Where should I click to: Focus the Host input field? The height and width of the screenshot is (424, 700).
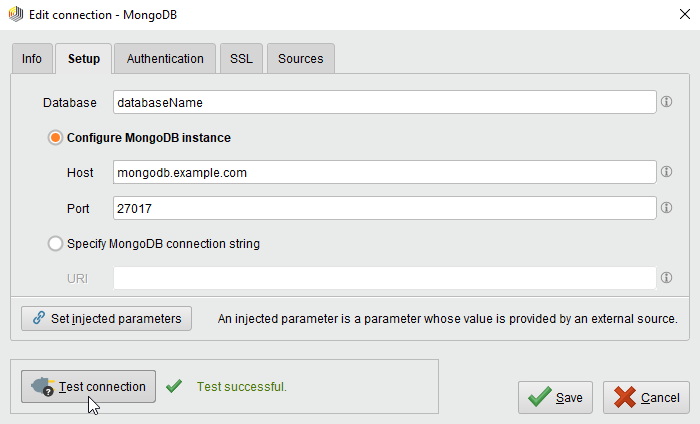click(384, 172)
